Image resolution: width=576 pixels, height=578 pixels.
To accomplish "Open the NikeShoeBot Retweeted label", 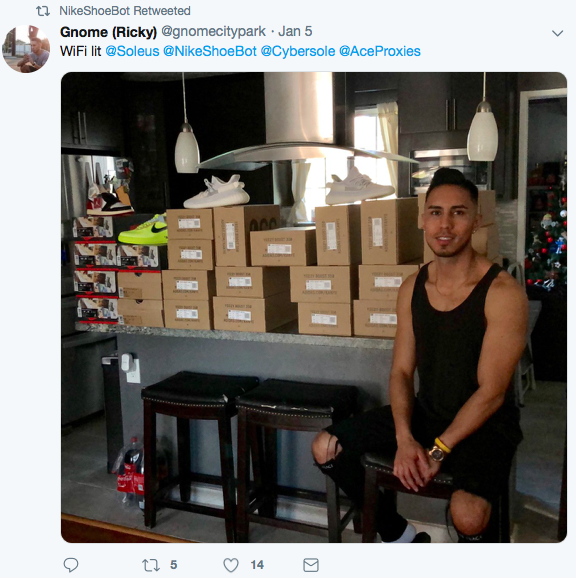I will tap(125, 11).
